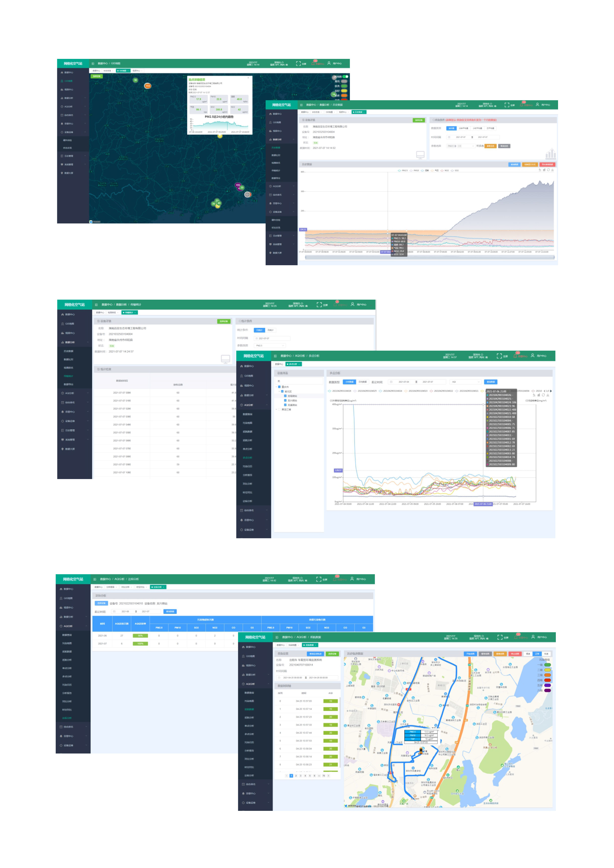Viewport: 614px width, 868px height.
Task: Click 数据中心 home icon in GIS地图 sidebar
Action: pyautogui.click(x=62, y=72)
